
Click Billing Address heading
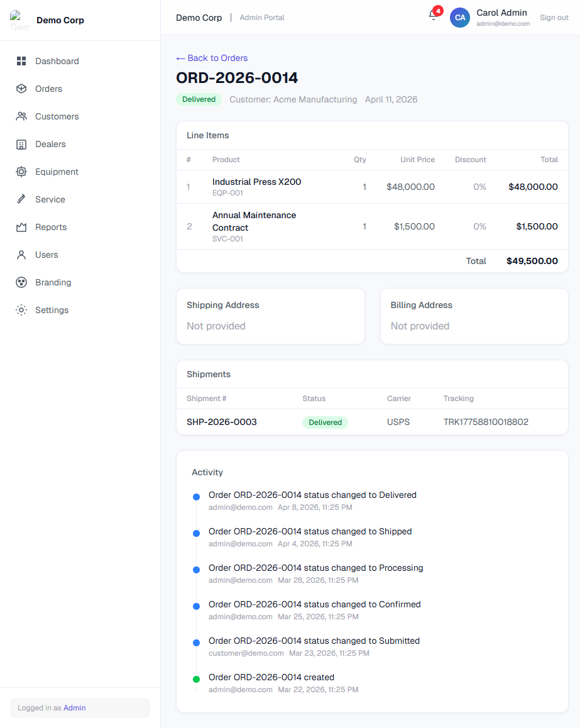421,305
